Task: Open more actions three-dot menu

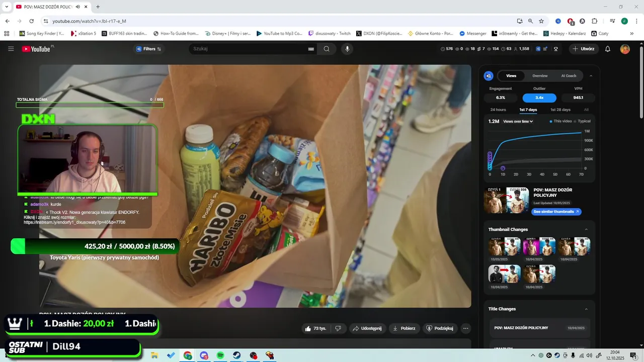Action: [x=466, y=328]
